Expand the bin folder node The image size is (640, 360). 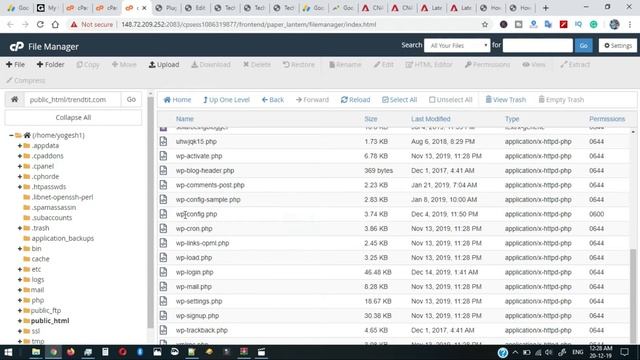pyautogui.click(x=20, y=249)
